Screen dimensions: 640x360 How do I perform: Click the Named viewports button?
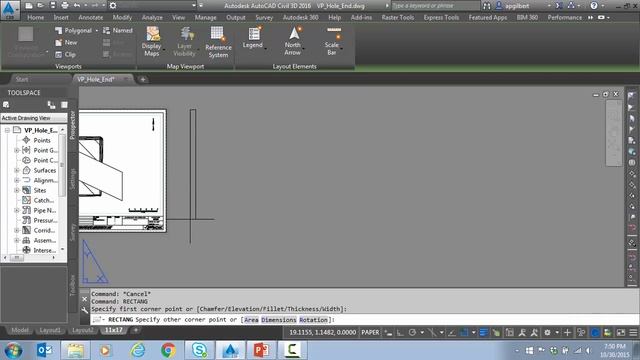click(x=118, y=31)
